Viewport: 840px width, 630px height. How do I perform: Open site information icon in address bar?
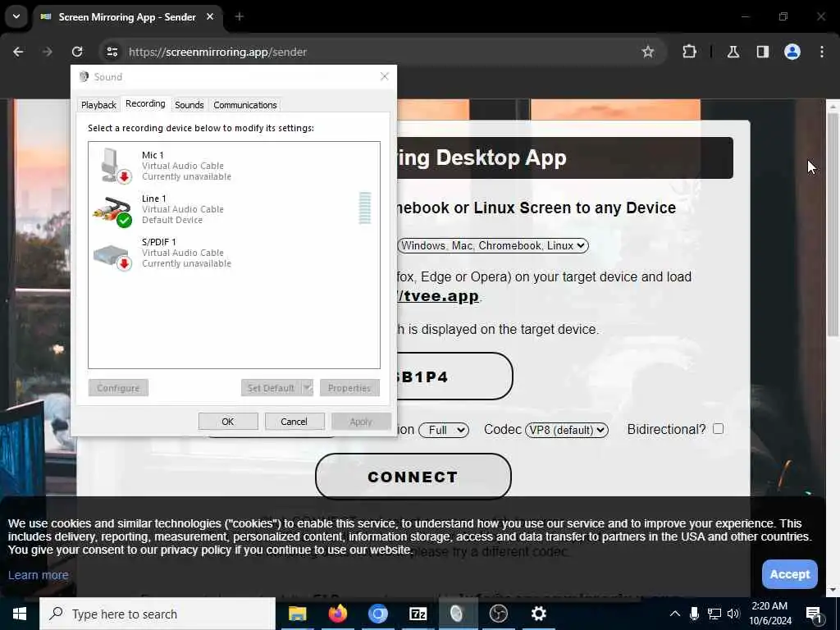coord(112,52)
